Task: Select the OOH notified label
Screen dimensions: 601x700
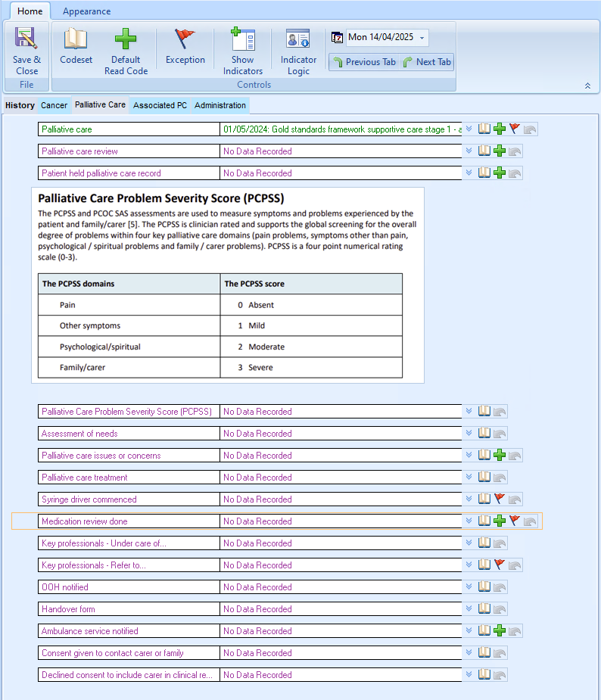Action: (65, 587)
